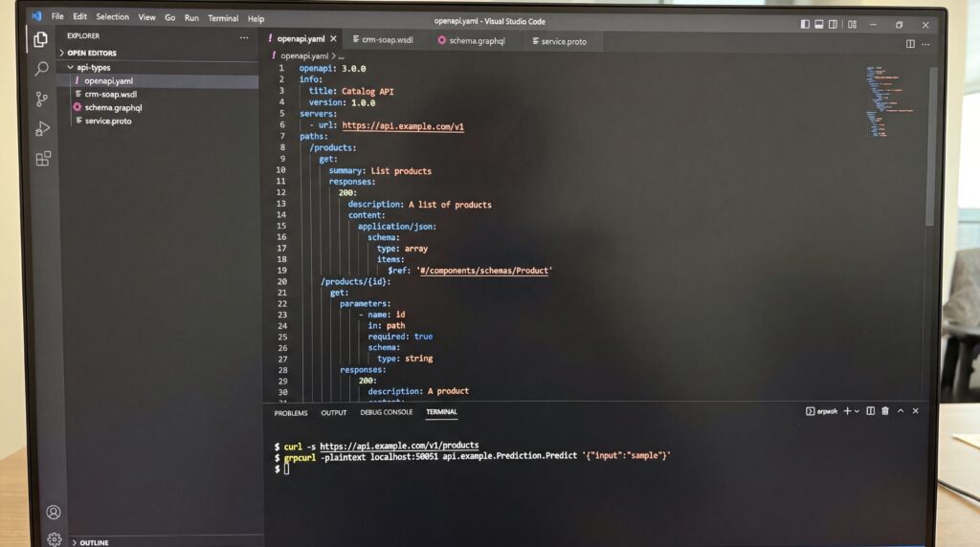980x547 pixels.
Task: Click the 'type: string' line
Action: click(x=405, y=359)
